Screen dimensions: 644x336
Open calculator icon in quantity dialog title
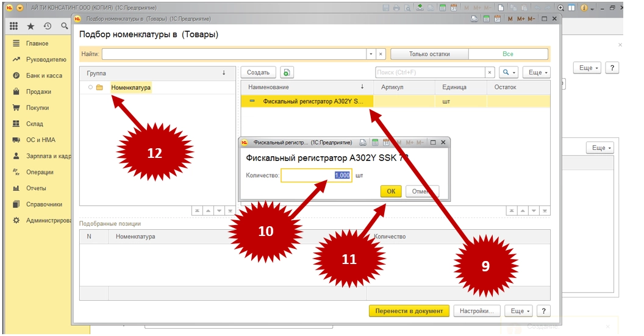(375, 143)
